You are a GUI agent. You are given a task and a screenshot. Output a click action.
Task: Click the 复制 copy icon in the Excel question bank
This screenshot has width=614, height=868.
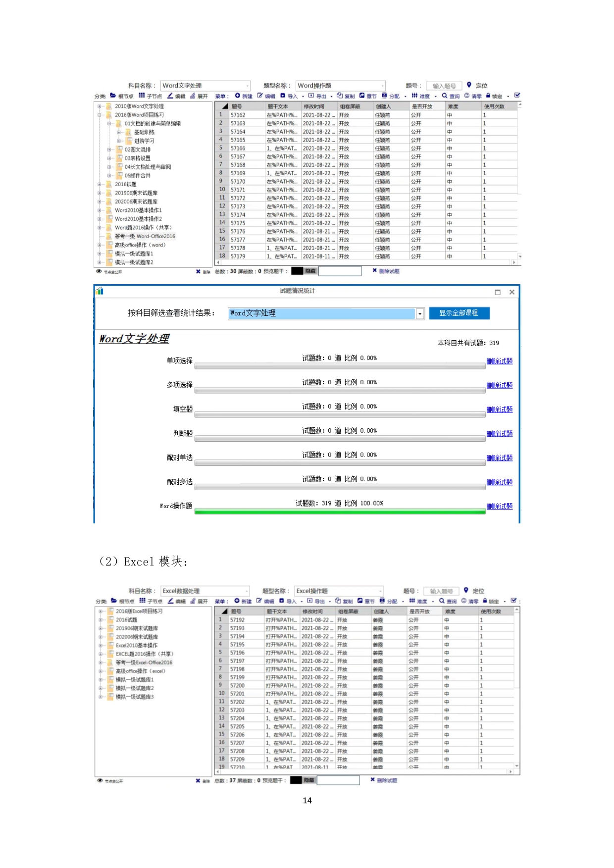point(338,601)
